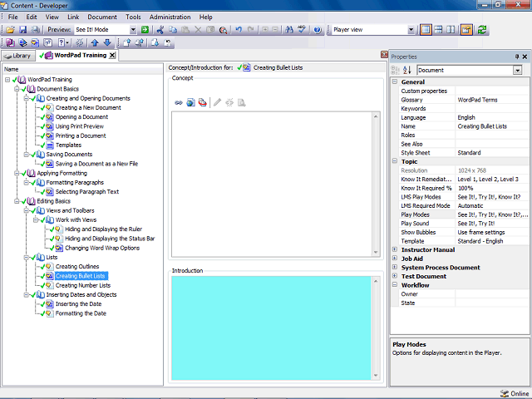Toggle the Properties pane toolbar button
The image size is (532, 399).
tap(466, 30)
